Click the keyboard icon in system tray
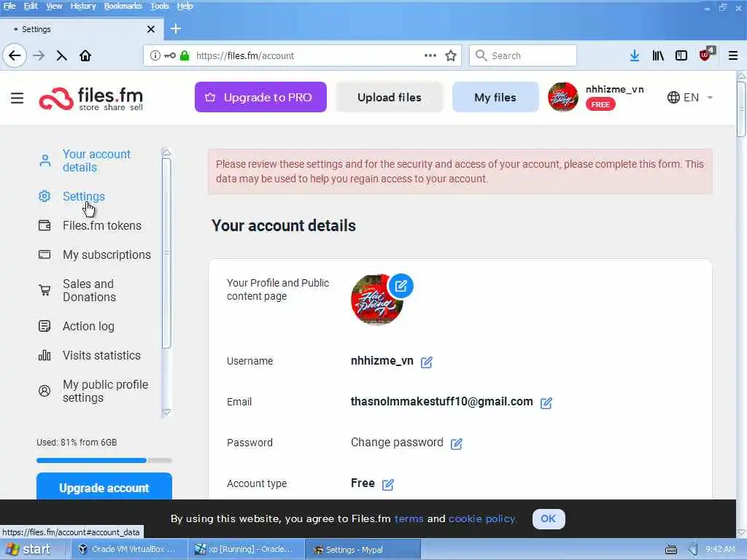The image size is (747, 560). coord(671,550)
